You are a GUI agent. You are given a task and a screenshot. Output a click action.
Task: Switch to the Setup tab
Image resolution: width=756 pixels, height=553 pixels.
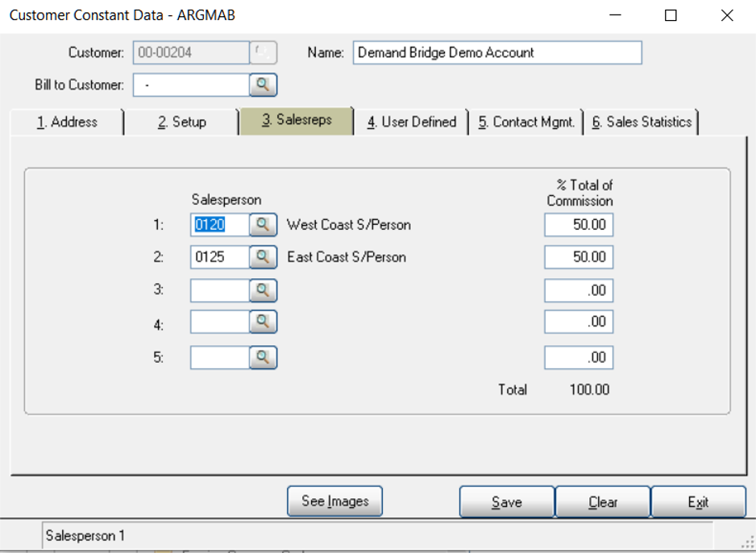pyautogui.click(x=182, y=122)
